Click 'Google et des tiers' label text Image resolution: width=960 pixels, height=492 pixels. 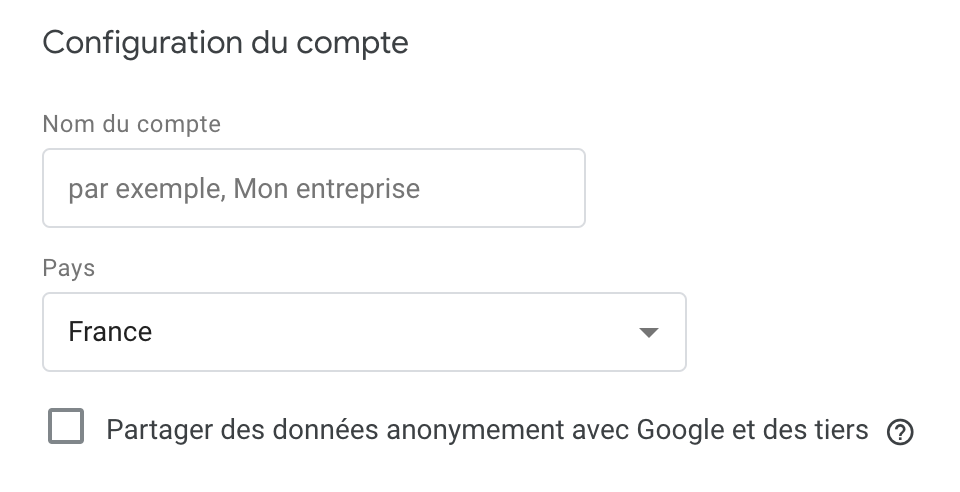[x=752, y=430]
